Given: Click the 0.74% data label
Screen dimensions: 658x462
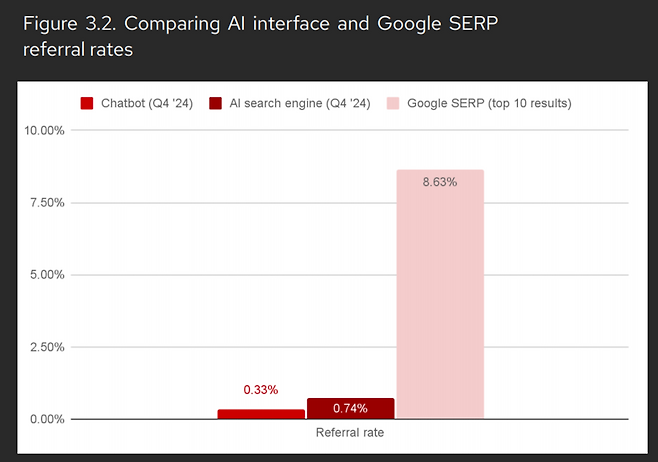Looking at the screenshot, I should [350, 408].
